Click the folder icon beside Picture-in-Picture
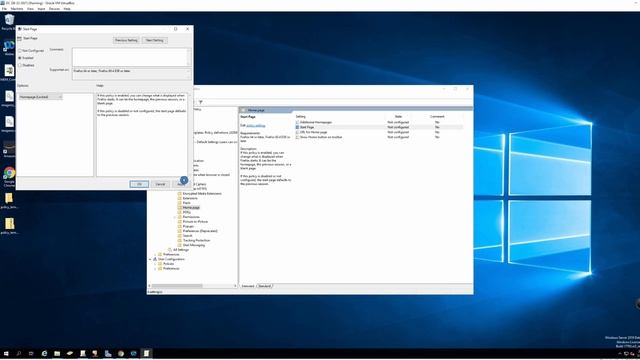The width and height of the screenshot is (640, 360). coord(180,222)
